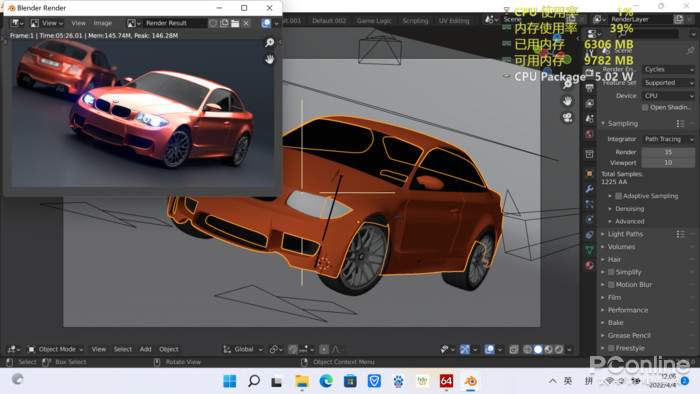Open the Object Data green triangle tab

(590, 250)
